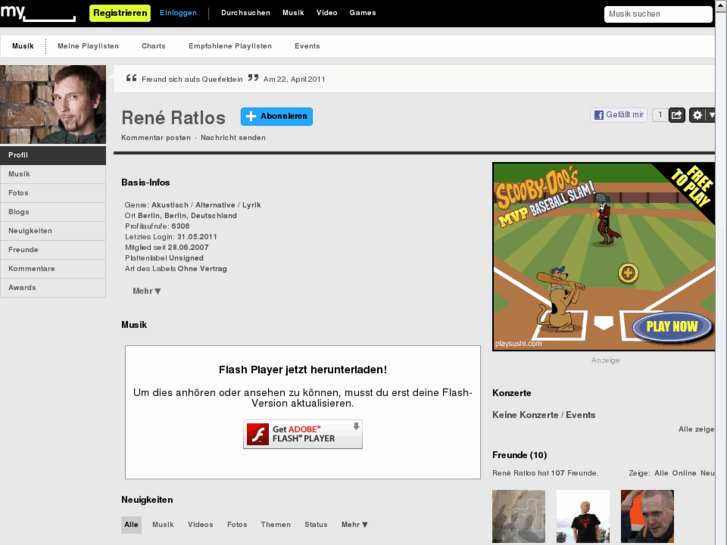727x545 pixels.
Task: Select Freunde in sidebar
Action: (53, 250)
